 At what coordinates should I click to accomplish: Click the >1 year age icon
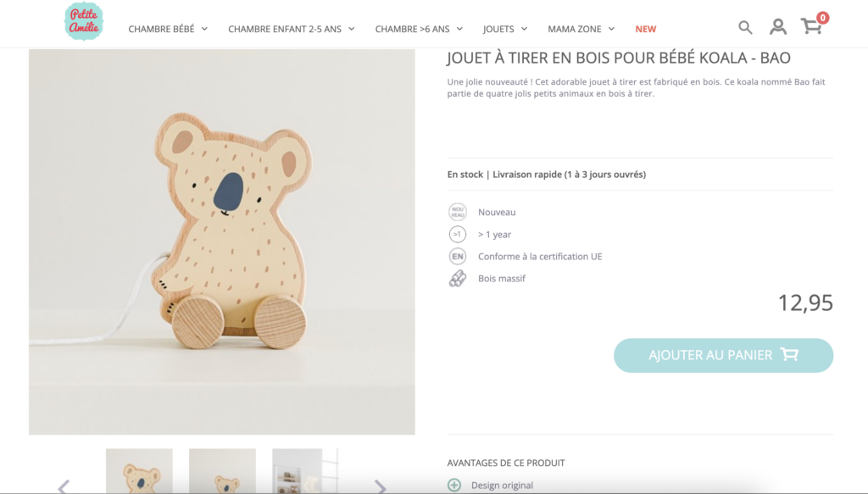pyautogui.click(x=458, y=235)
